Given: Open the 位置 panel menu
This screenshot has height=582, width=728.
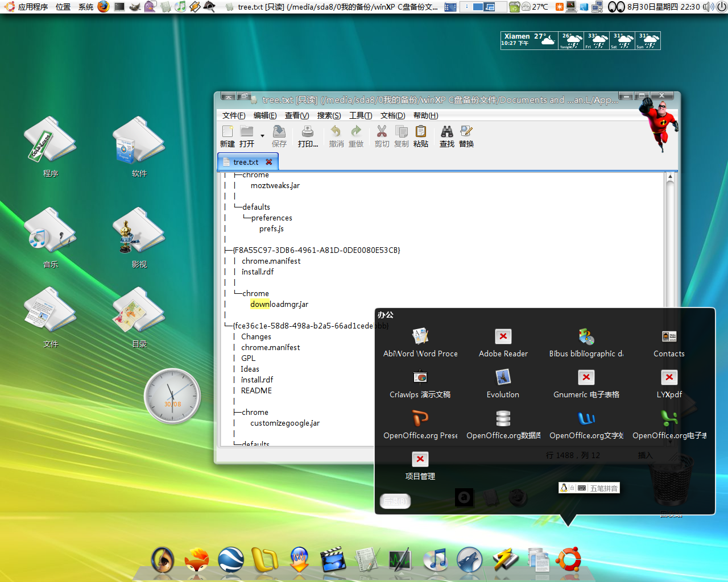Looking at the screenshot, I should coord(63,7).
